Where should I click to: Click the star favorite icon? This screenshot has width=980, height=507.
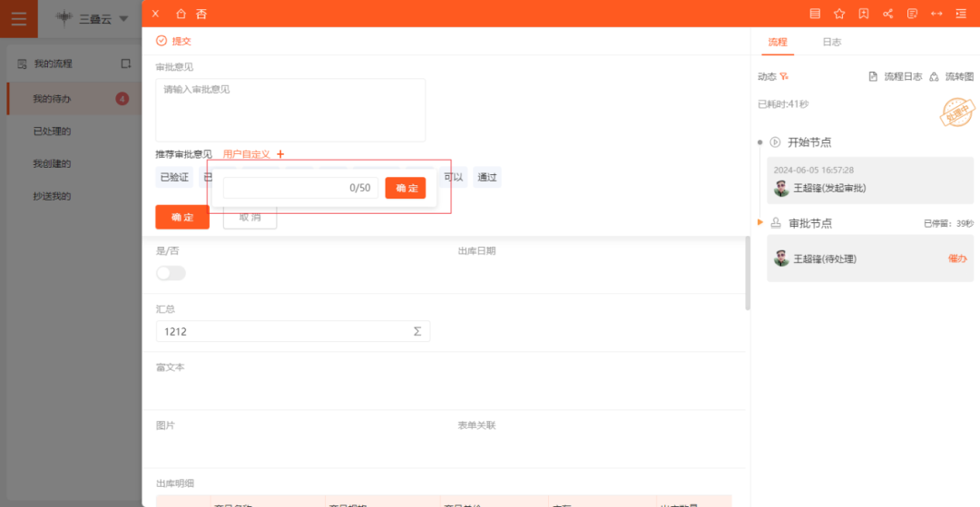[839, 14]
